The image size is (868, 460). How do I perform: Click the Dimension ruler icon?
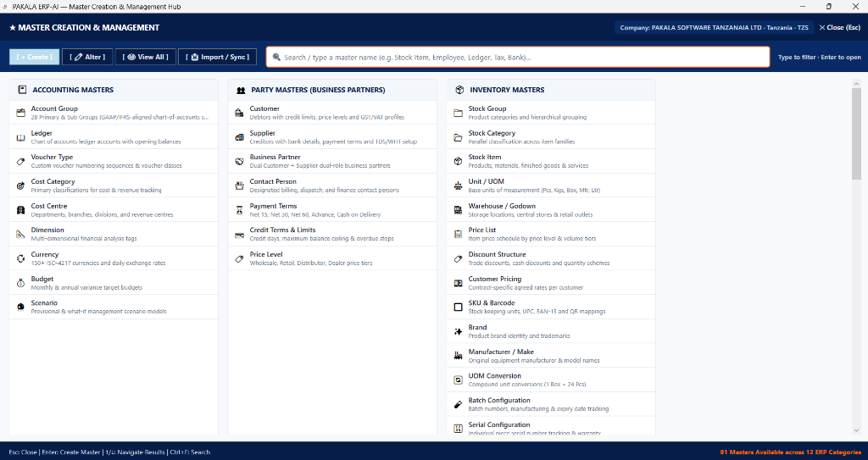(x=20, y=234)
